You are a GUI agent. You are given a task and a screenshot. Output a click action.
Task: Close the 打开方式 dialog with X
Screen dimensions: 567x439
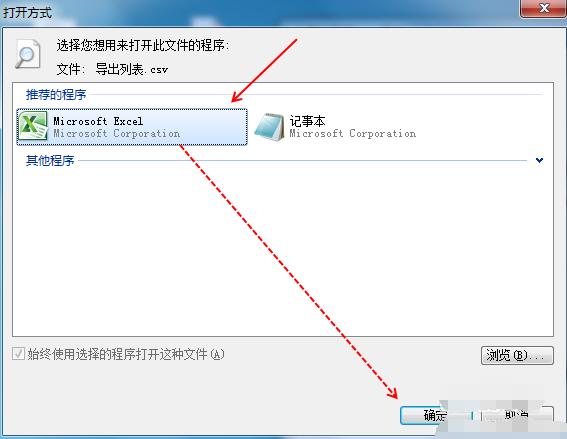coord(543,8)
